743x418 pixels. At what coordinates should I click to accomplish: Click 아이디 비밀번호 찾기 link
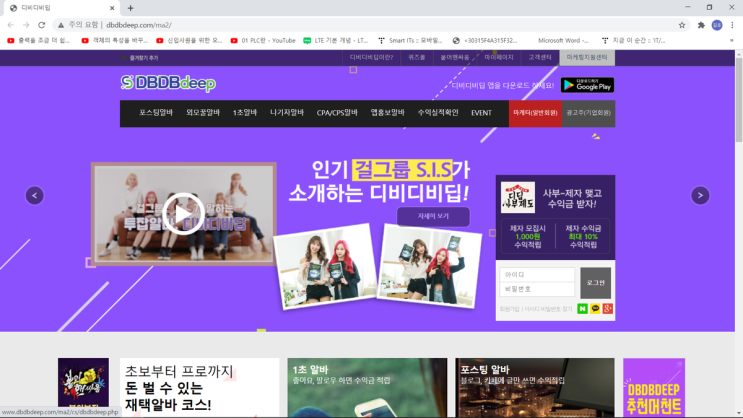[548, 309]
